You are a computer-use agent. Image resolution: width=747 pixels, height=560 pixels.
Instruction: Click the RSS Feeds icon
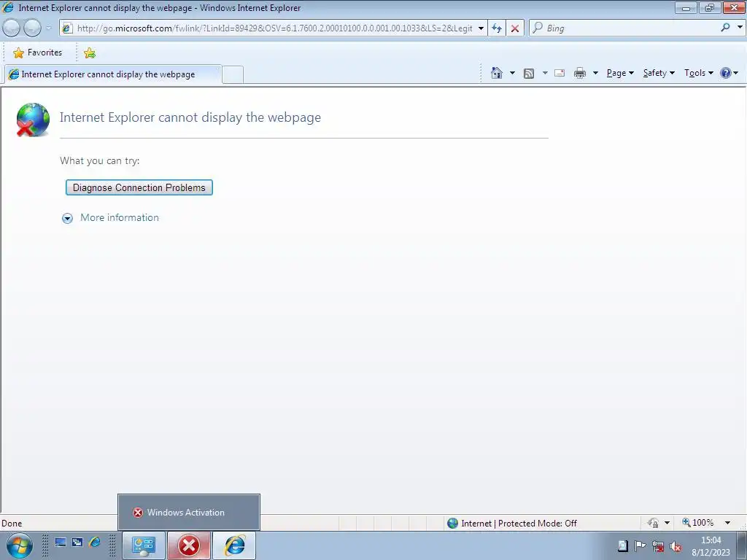click(x=529, y=73)
